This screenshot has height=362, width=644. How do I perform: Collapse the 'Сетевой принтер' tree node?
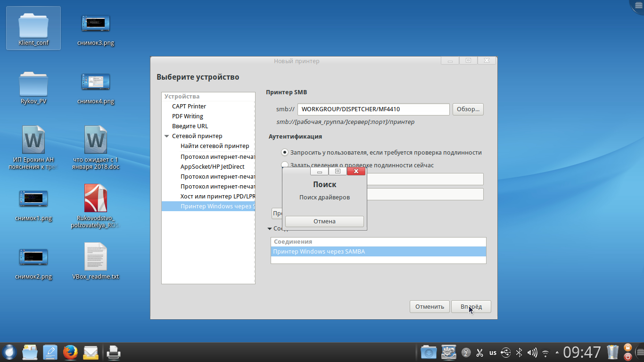point(167,136)
